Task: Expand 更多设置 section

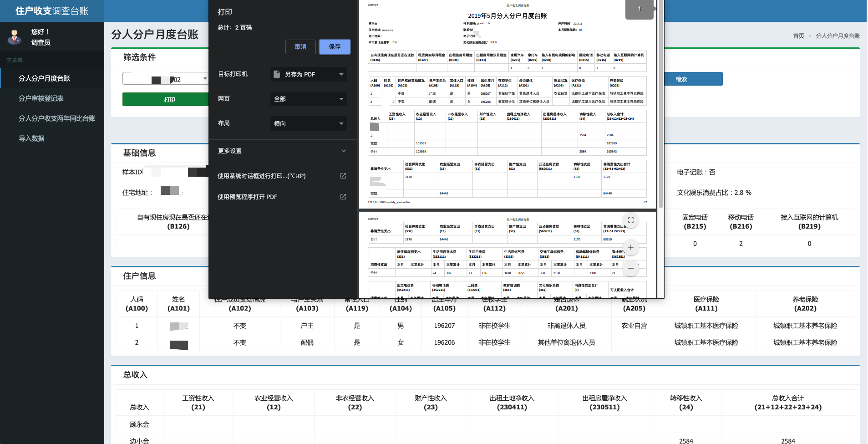Action: pyautogui.click(x=282, y=151)
